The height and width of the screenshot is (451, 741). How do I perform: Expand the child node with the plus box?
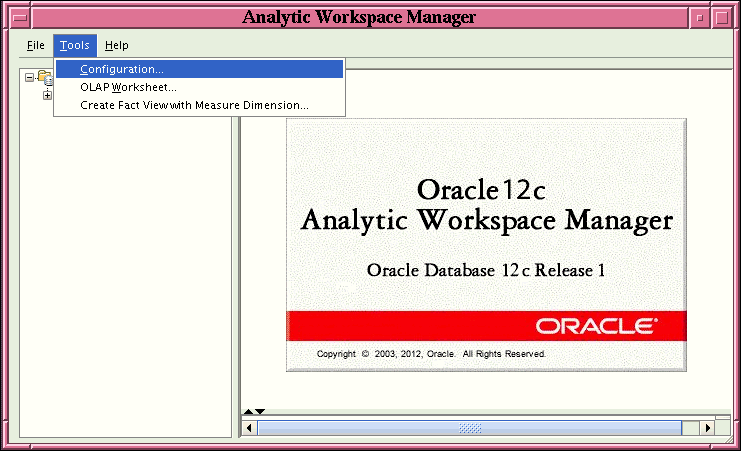click(x=47, y=95)
